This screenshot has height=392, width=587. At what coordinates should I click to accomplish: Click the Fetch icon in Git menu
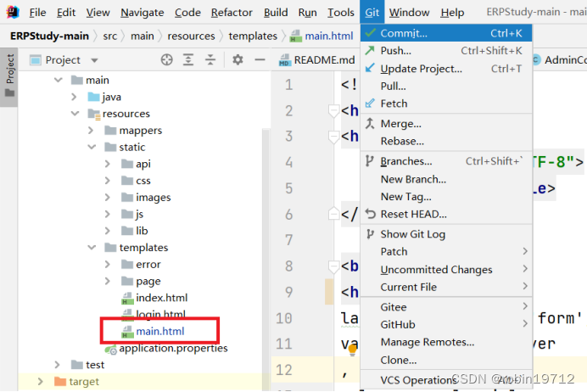(370, 104)
